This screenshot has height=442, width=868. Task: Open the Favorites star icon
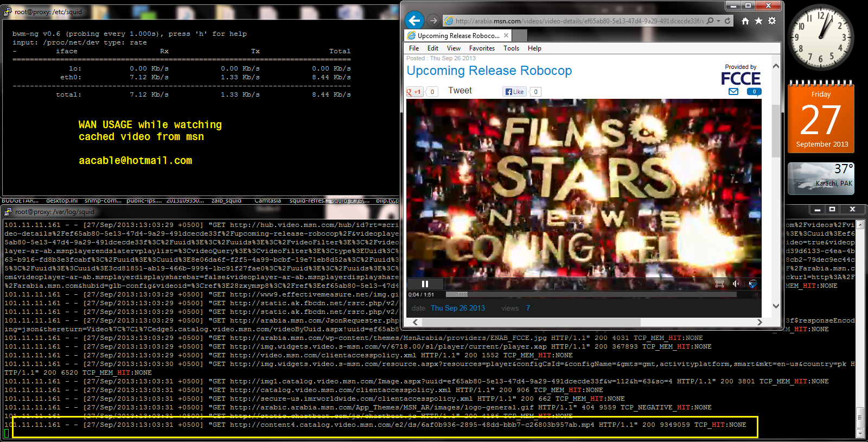[758, 21]
